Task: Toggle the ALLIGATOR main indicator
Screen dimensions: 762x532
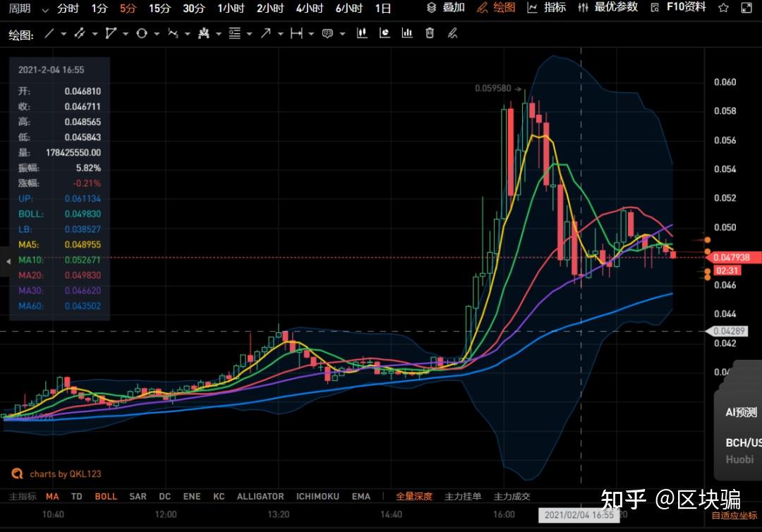Action: [260, 497]
